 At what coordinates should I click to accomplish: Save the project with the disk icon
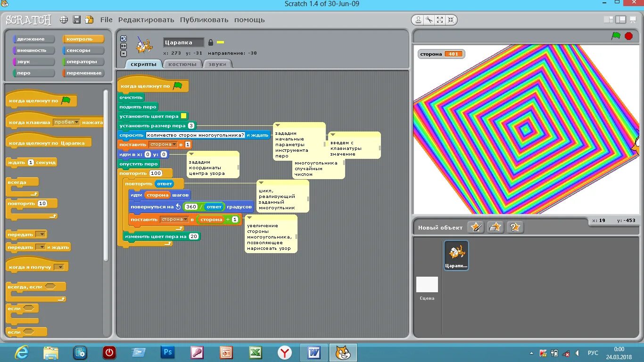(77, 20)
